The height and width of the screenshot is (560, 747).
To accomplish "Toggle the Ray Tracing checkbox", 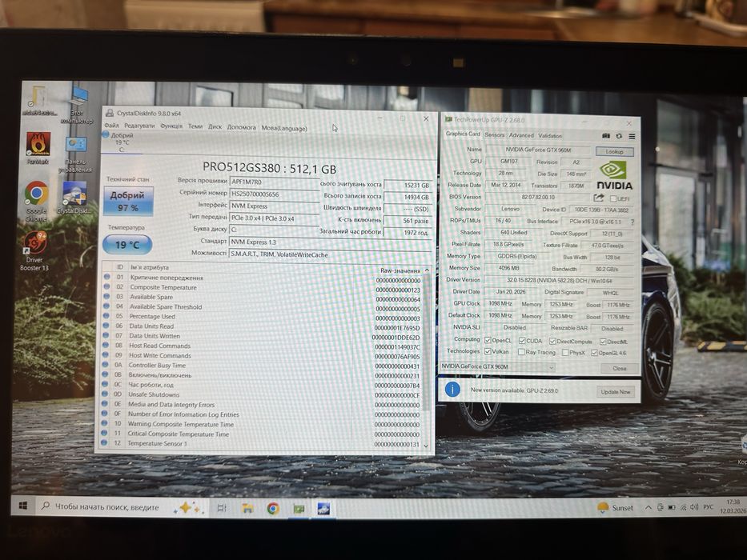I will click(521, 352).
